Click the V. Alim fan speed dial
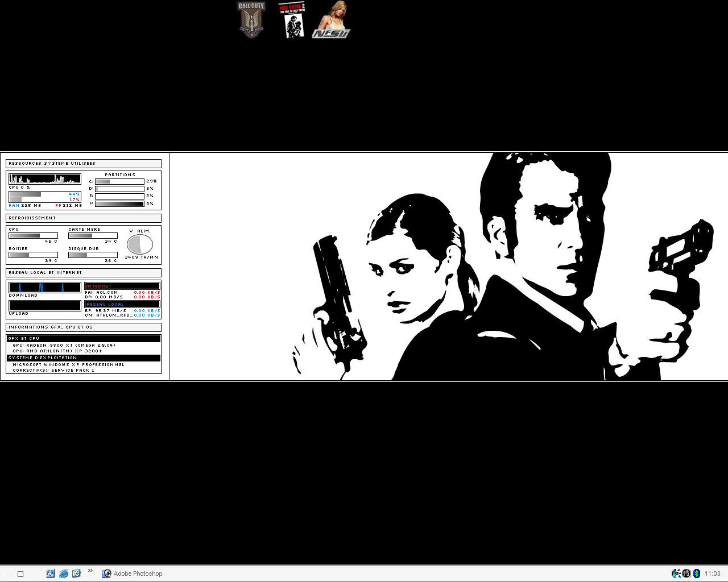The height and width of the screenshot is (582, 728). point(140,244)
